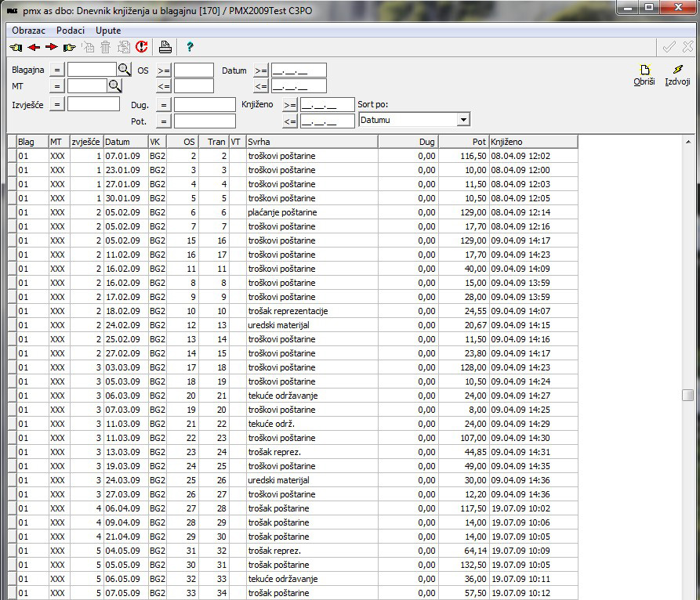Viewport: 700px width, 600px height.
Task: Click the Datum >= operator button
Action: (x=261, y=70)
